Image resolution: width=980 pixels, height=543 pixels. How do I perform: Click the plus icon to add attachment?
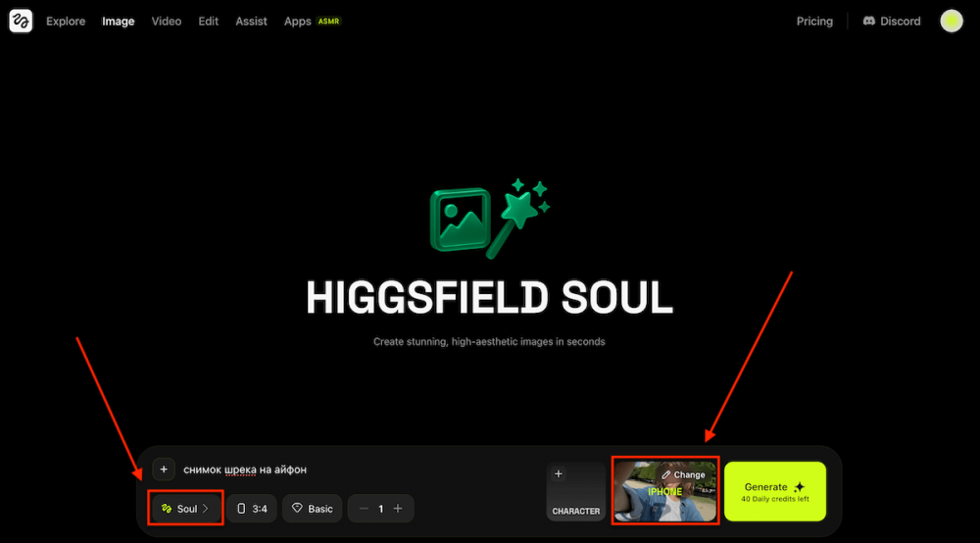tap(164, 469)
